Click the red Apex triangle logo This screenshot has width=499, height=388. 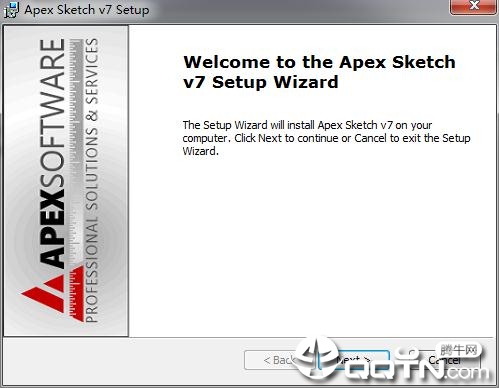tap(43, 295)
